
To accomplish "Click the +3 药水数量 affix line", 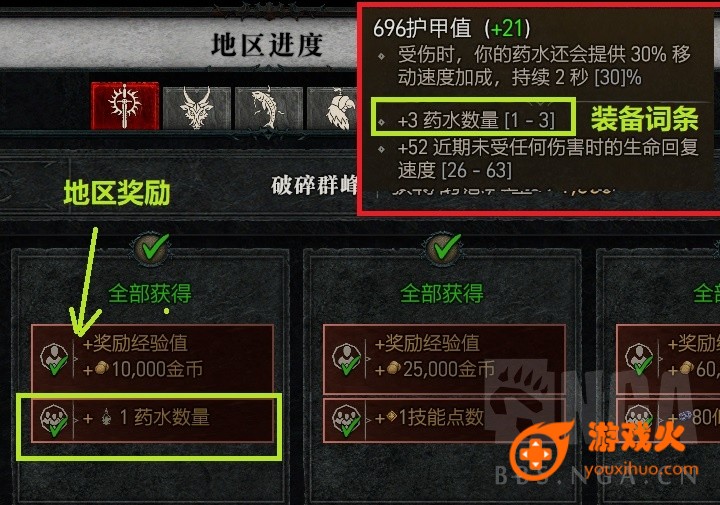I will click(x=473, y=120).
